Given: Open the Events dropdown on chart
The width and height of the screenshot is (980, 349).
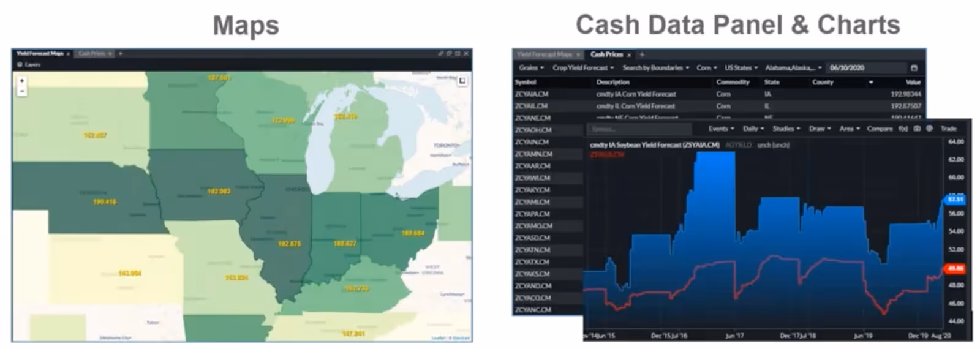Looking at the screenshot, I should (x=721, y=129).
